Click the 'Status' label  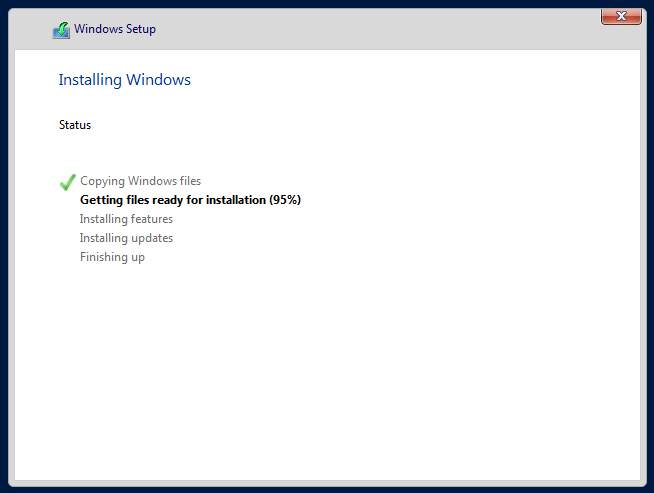click(75, 125)
